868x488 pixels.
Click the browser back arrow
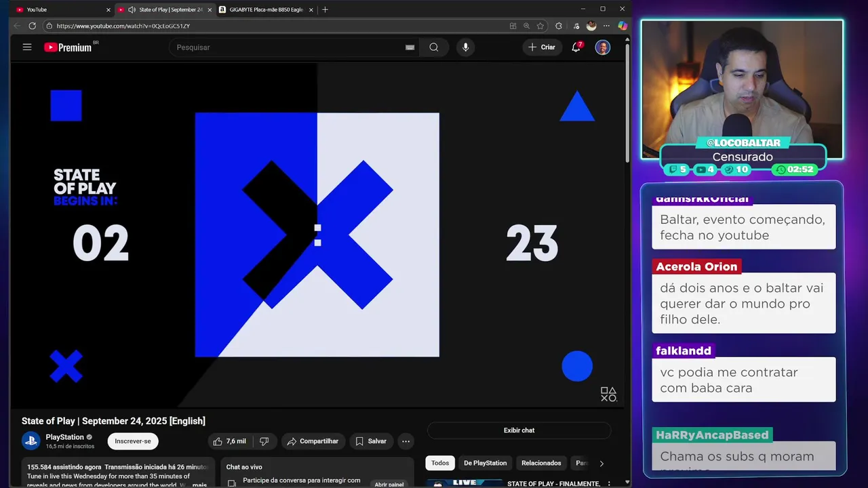pyautogui.click(x=17, y=26)
